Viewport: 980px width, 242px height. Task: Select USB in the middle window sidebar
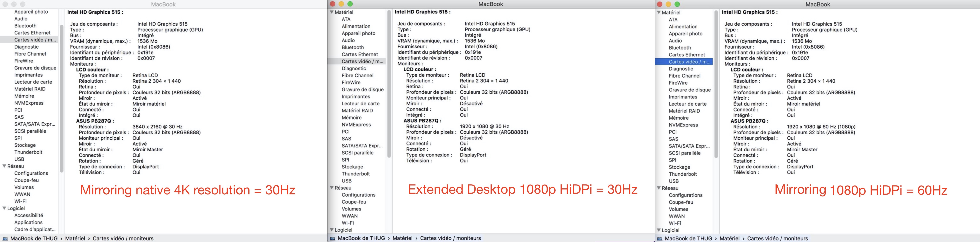click(x=347, y=181)
